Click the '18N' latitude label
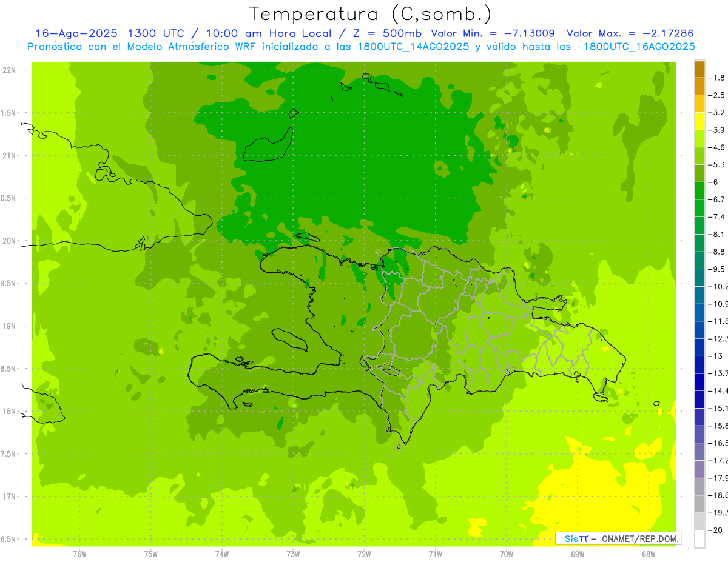This screenshot has width=728, height=562. [x=9, y=411]
